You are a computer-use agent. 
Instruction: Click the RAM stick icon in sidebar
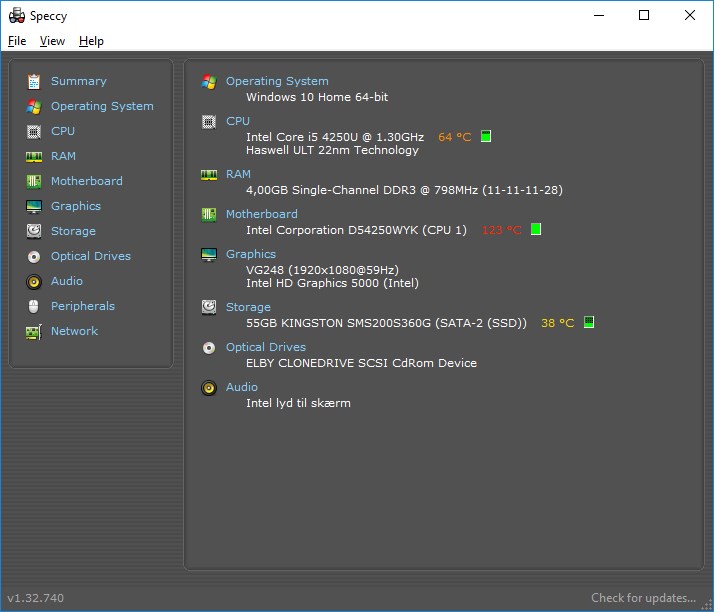tap(34, 157)
